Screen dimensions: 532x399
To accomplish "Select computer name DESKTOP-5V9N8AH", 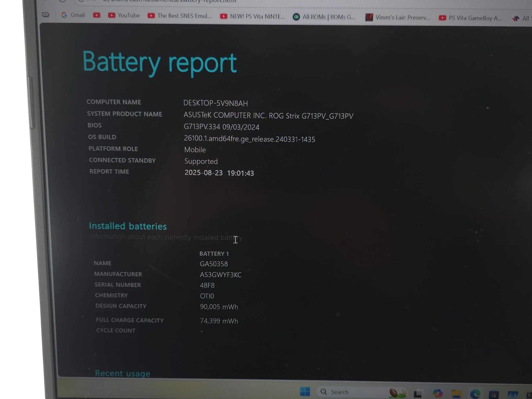I will 215,103.
